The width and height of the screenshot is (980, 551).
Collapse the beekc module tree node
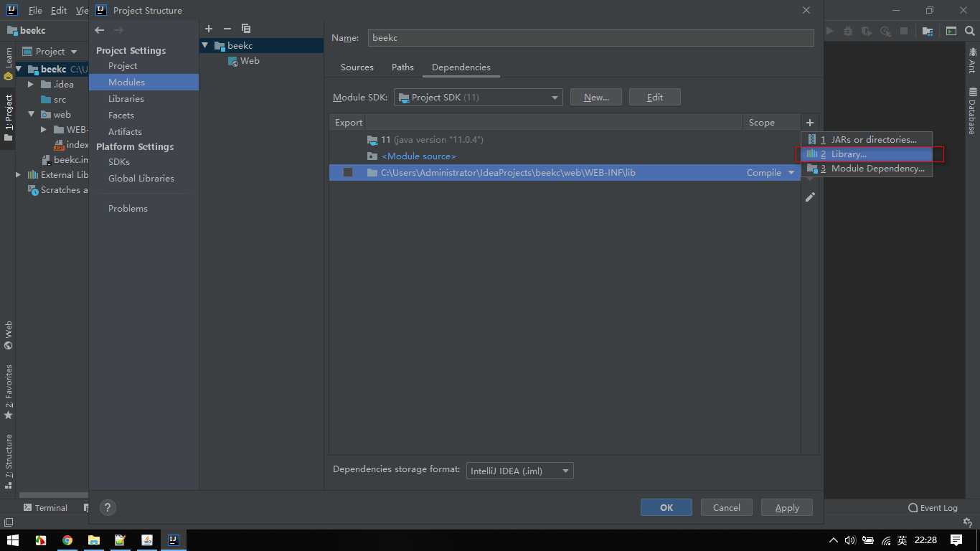205,45
